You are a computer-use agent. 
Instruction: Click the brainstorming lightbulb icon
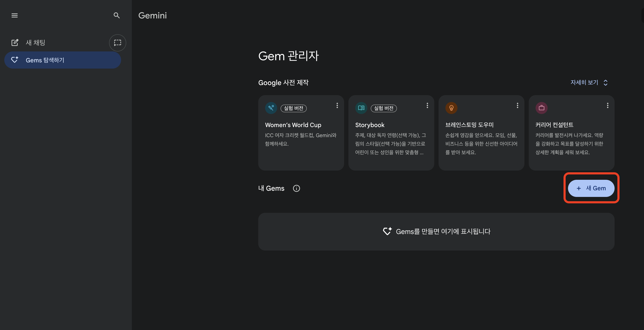451,108
